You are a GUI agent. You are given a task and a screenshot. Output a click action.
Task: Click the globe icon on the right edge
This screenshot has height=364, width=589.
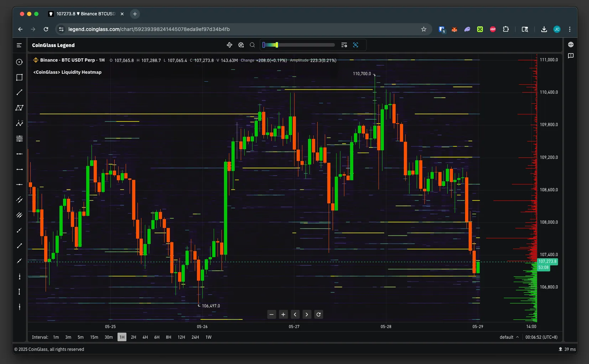click(x=571, y=45)
